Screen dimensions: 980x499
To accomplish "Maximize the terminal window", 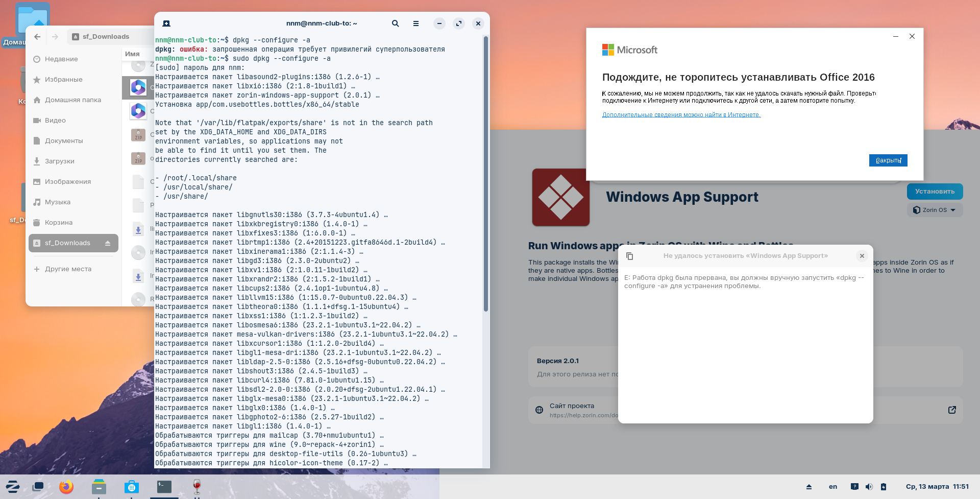I will (x=459, y=23).
